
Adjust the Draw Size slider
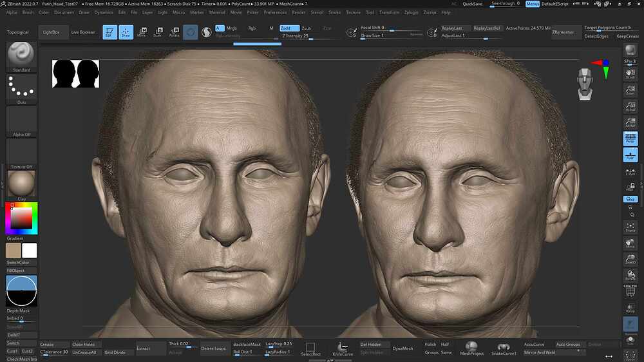tap(391, 35)
